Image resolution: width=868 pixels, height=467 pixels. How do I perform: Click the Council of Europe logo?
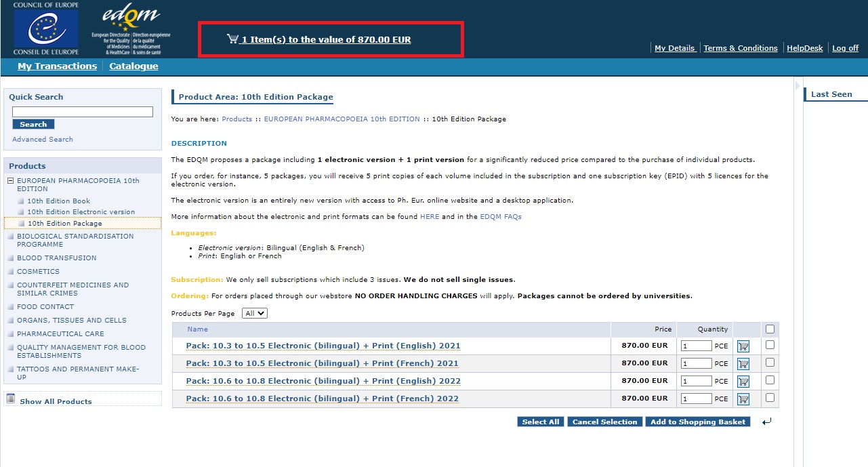pyautogui.click(x=45, y=28)
